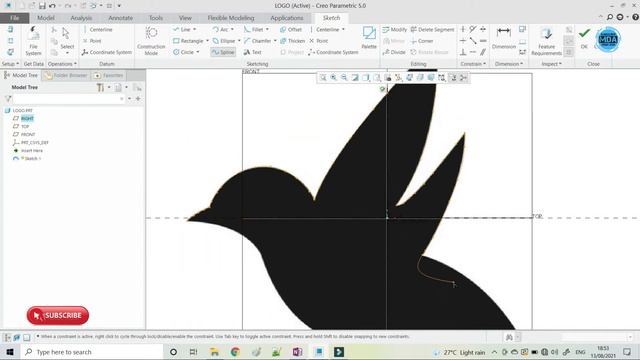Click the Text sketch tool
This screenshot has width=640, height=360.
click(252, 52)
